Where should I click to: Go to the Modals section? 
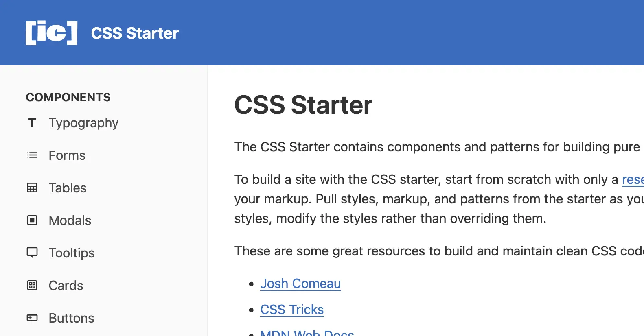pyautogui.click(x=70, y=220)
